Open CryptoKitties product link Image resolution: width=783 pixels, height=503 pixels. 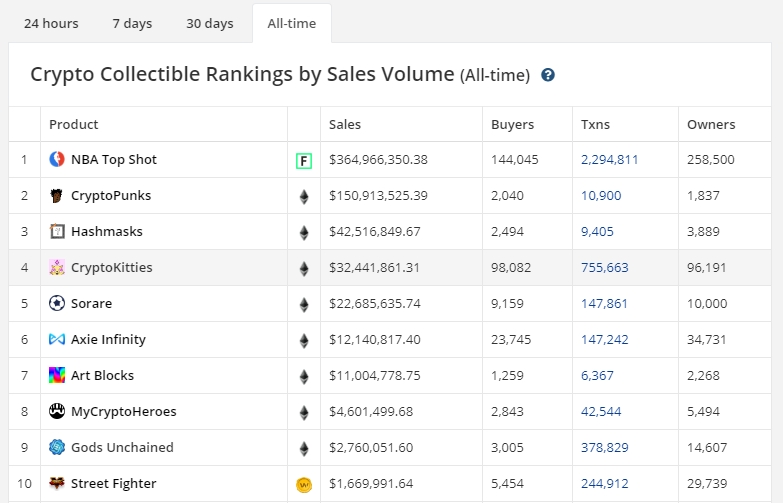tap(112, 267)
